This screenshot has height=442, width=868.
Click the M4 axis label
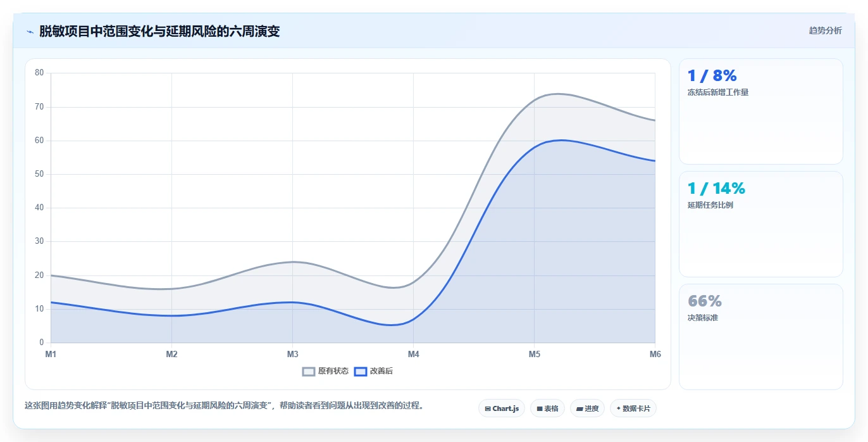click(413, 354)
